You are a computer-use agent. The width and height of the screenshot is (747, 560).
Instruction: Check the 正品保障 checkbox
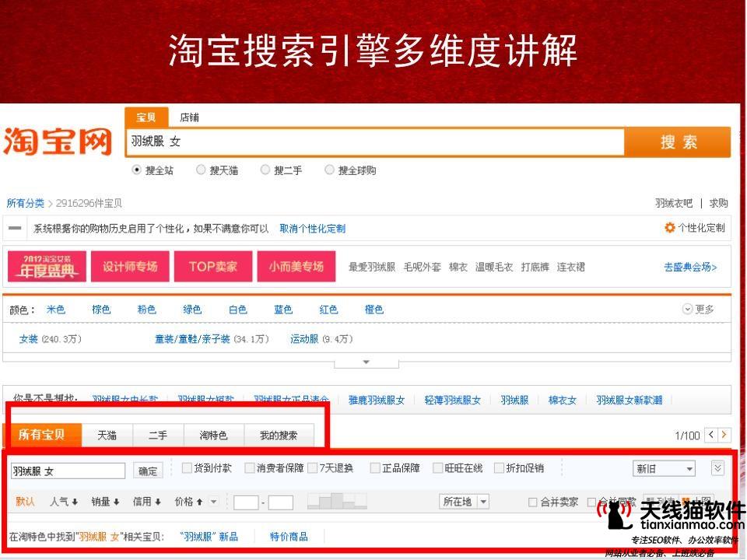375,468
